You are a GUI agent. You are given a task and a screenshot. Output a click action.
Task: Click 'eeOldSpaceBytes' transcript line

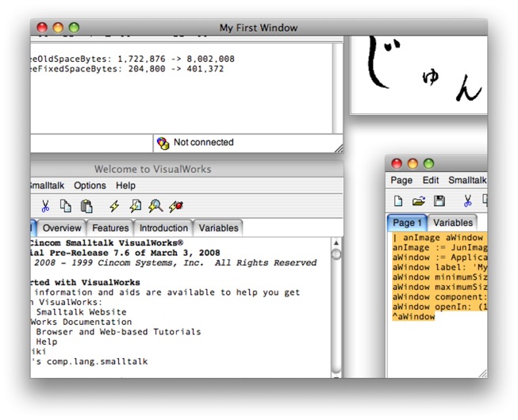click(132, 59)
